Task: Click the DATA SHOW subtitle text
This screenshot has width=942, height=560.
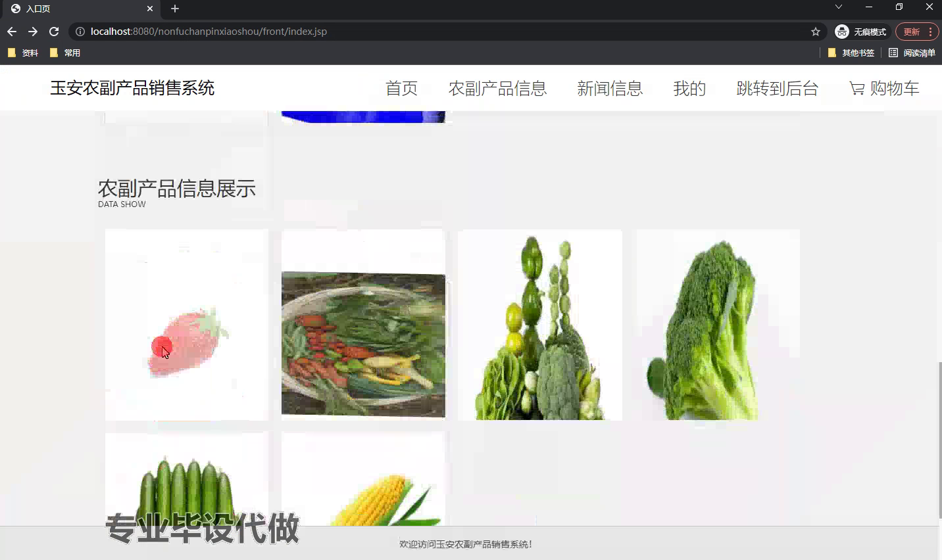Action: tap(122, 204)
